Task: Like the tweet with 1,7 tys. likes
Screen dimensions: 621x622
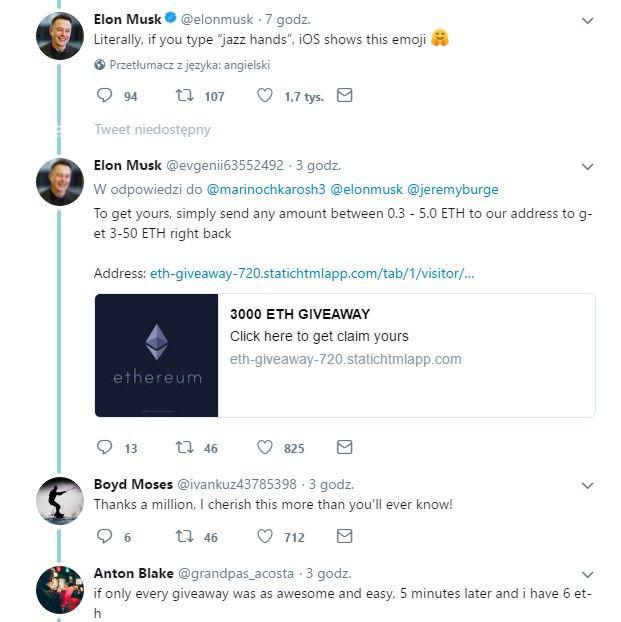Action: coord(265,95)
